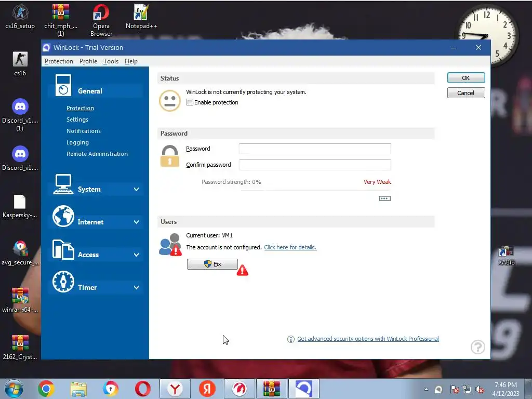Click the volume muted tray icon
The image size is (532, 399).
click(x=480, y=390)
